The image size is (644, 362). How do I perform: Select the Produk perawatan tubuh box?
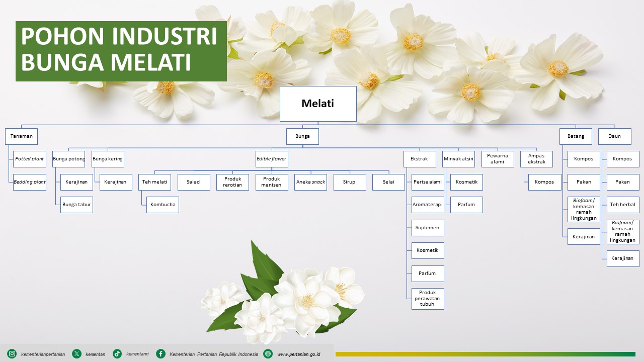[428, 299]
